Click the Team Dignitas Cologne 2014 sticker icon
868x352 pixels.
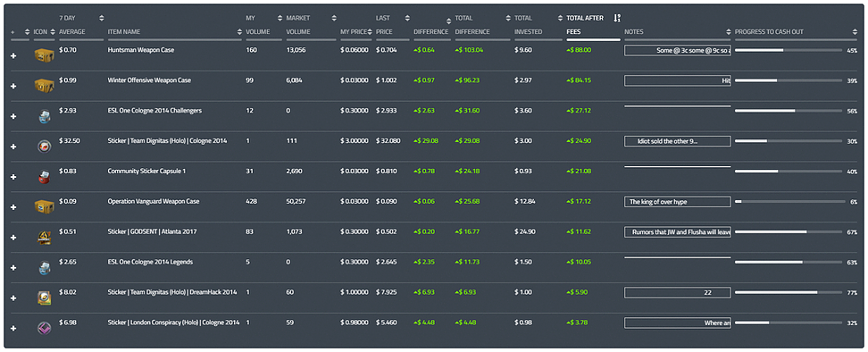45,147
